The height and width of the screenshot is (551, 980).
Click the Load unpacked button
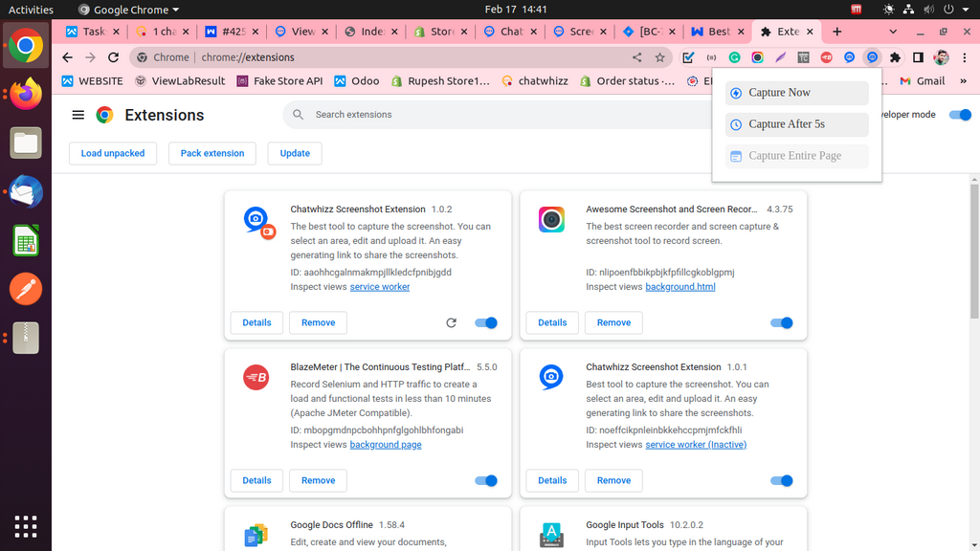click(113, 153)
